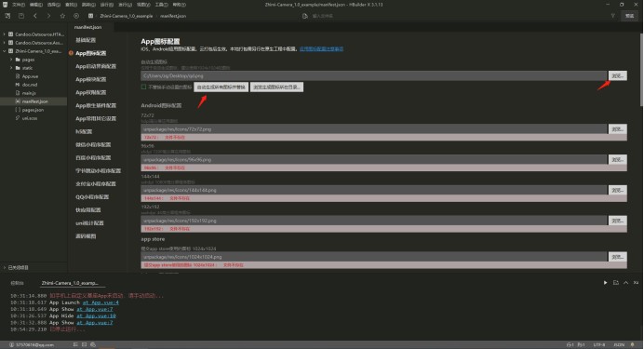Switch to the manifest.json editor tab

[87, 27]
